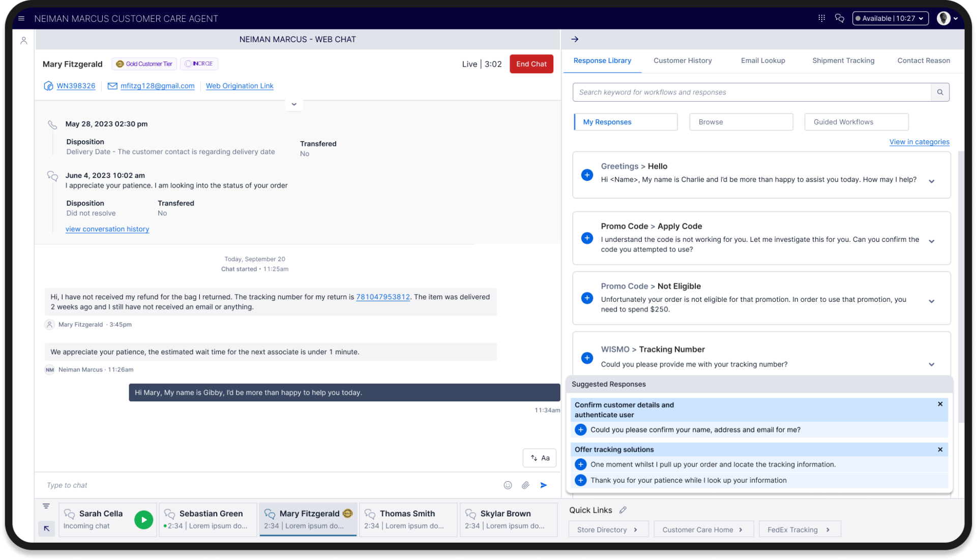
Task: Switch to the Shipment Tracking tab
Action: point(843,60)
